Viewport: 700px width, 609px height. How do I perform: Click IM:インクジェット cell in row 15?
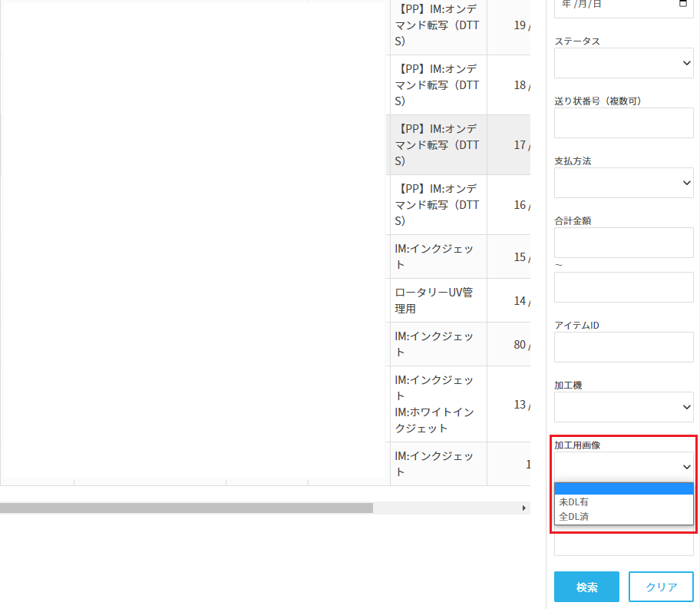(438, 257)
